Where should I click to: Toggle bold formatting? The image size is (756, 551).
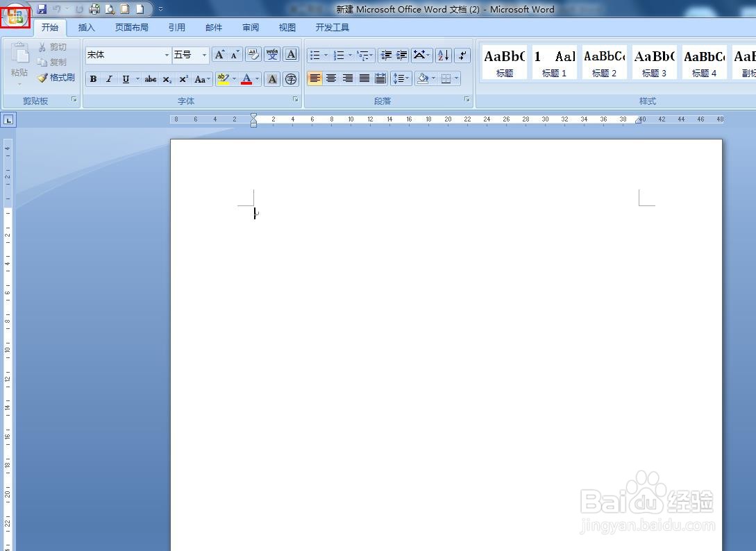[94, 79]
